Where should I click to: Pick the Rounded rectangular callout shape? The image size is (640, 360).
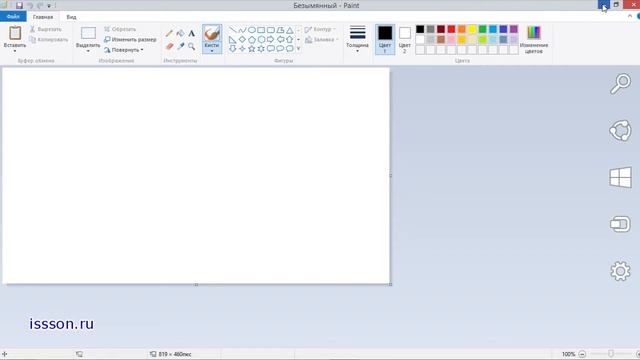[x=271, y=49]
